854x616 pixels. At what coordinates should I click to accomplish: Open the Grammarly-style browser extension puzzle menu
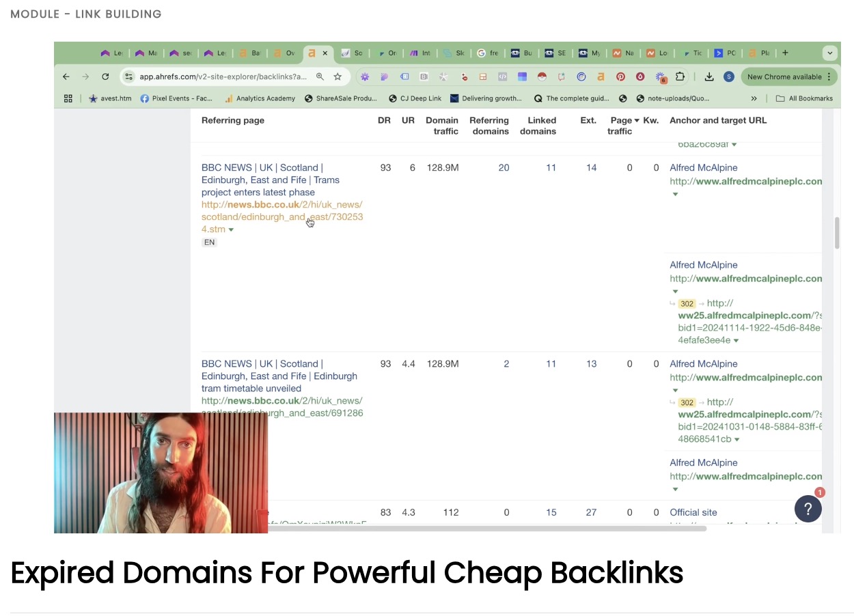point(679,76)
